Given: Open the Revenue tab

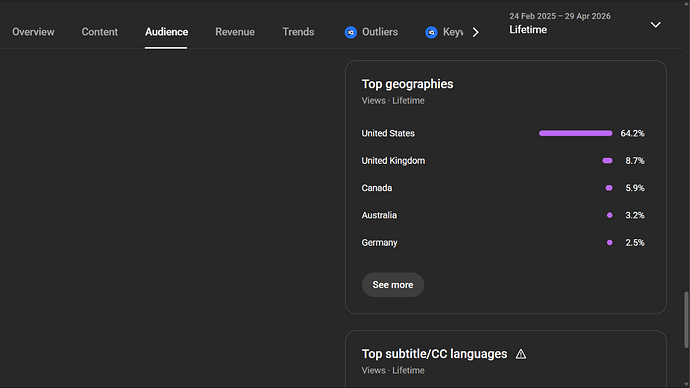Looking at the screenshot, I should 235,32.
